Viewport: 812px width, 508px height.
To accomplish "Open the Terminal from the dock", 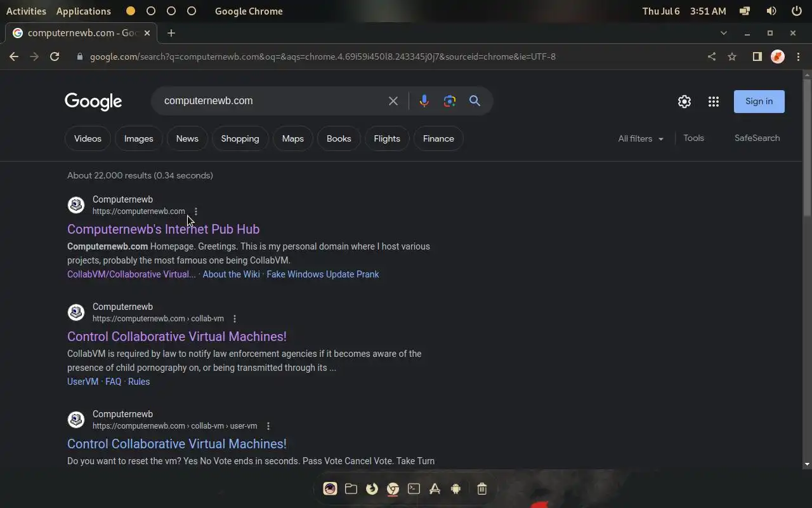I will (x=414, y=488).
